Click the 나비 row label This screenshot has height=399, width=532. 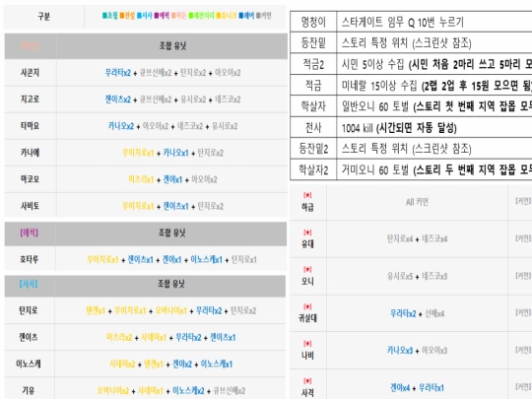(x=307, y=356)
